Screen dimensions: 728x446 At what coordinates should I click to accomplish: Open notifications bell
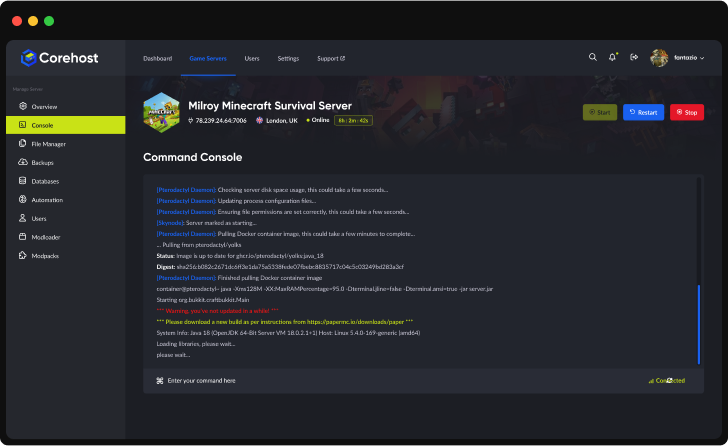pyautogui.click(x=612, y=57)
